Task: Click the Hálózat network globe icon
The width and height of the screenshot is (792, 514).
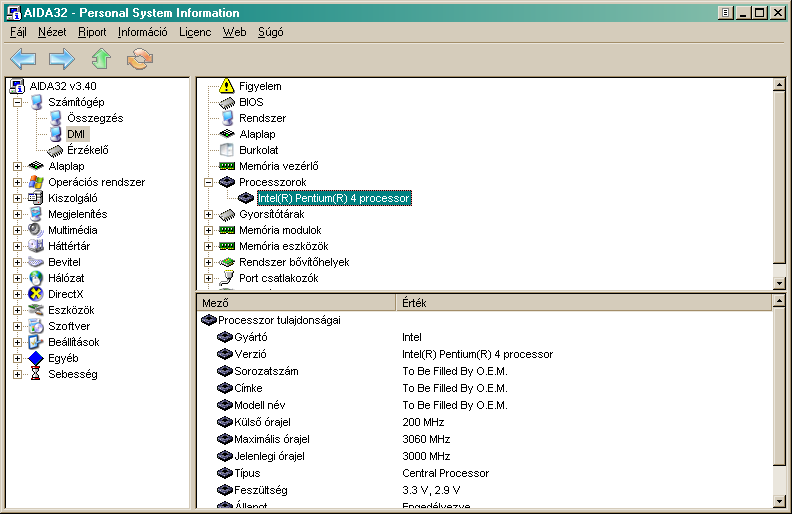Action: pyautogui.click(x=36, y=278)
